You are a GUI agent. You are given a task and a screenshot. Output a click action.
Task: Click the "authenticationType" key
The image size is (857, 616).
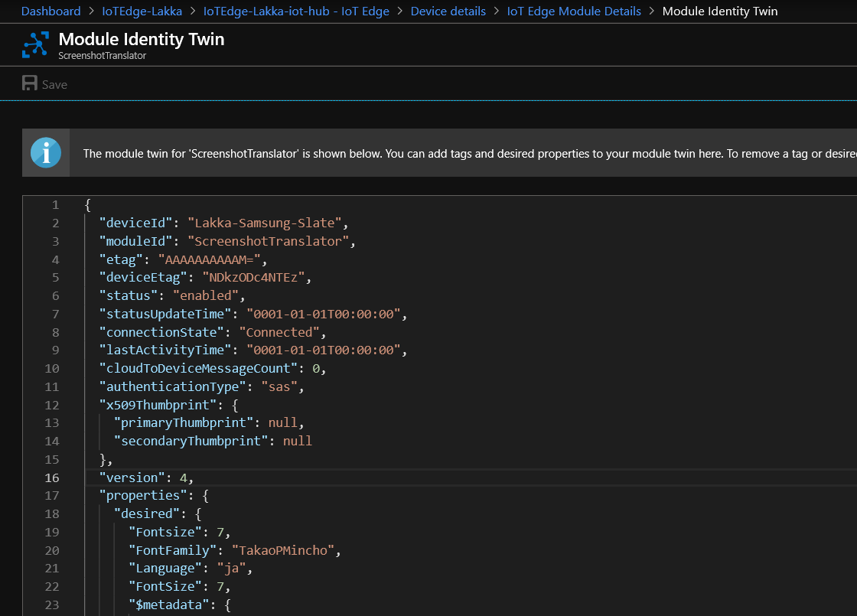pos(173,387)
